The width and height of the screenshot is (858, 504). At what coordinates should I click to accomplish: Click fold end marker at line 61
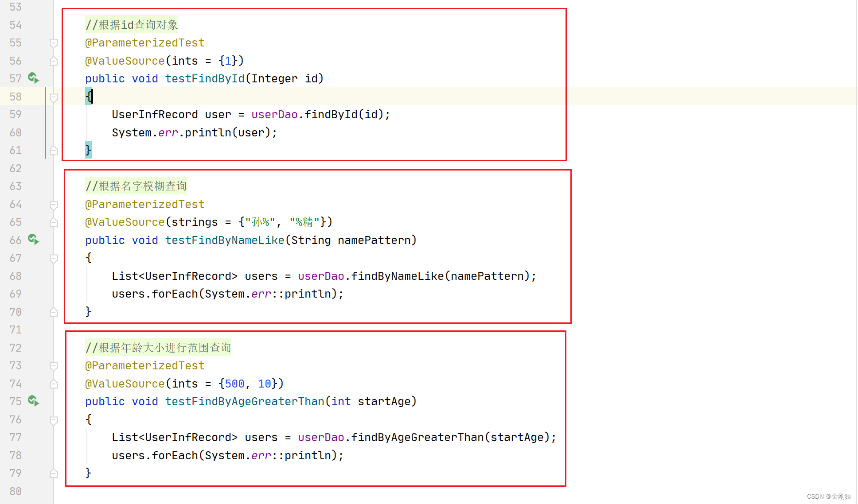(54, 151)
